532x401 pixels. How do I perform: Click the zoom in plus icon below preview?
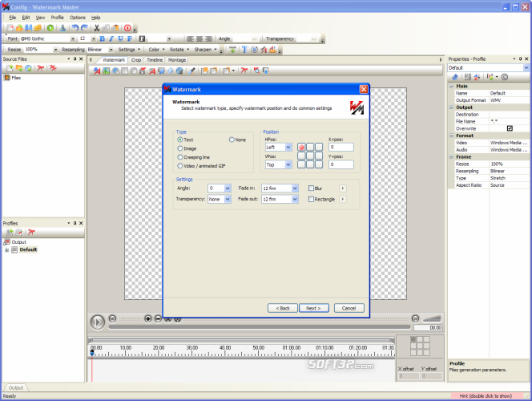(148, 318)
